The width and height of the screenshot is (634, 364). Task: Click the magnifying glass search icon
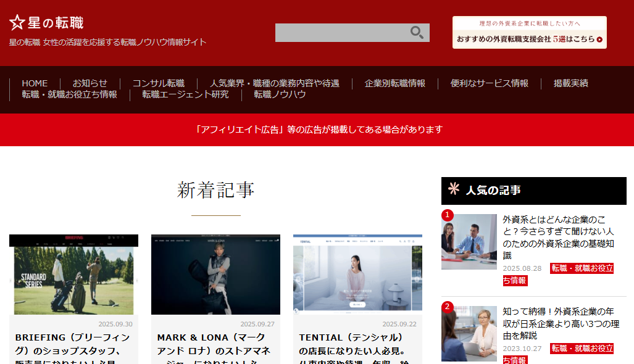[416, 33]
